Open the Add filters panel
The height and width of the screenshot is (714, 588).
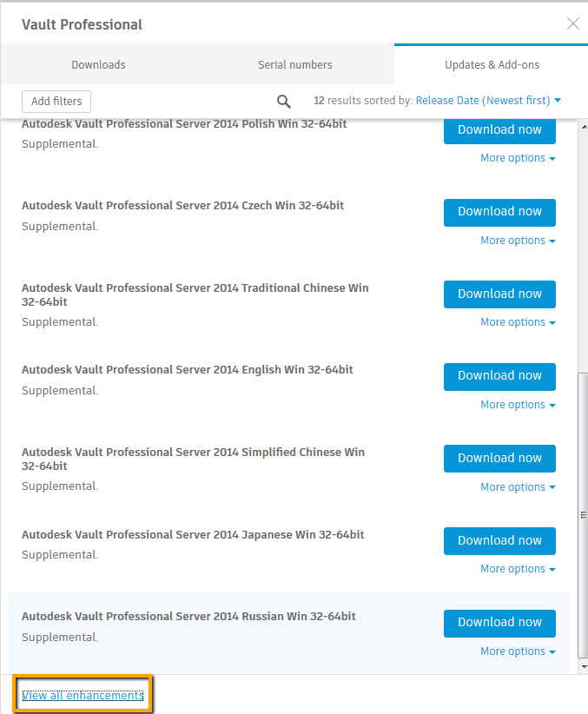pyautogui.click(x=56, y=101)
